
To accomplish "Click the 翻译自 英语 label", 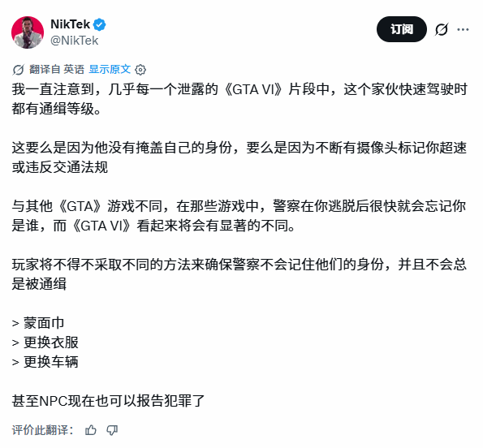I will [x=57, y=69].
